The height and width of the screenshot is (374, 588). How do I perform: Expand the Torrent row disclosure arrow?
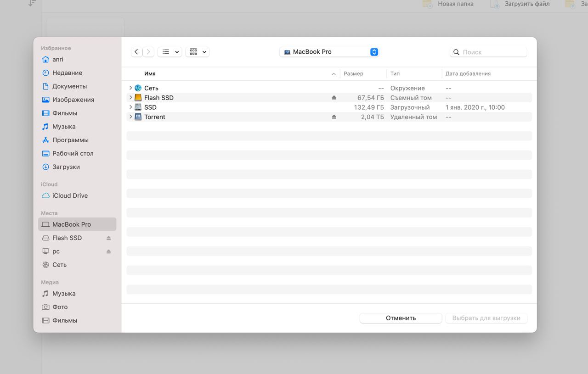point(130,117)
